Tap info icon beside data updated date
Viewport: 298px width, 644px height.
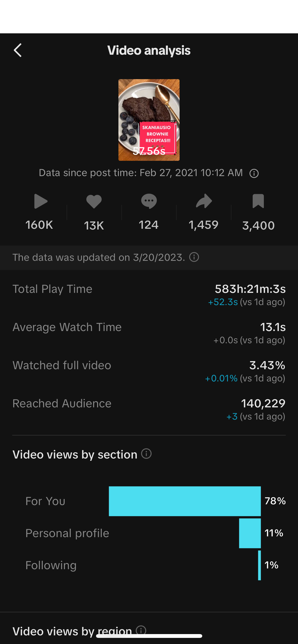[194, 257]
